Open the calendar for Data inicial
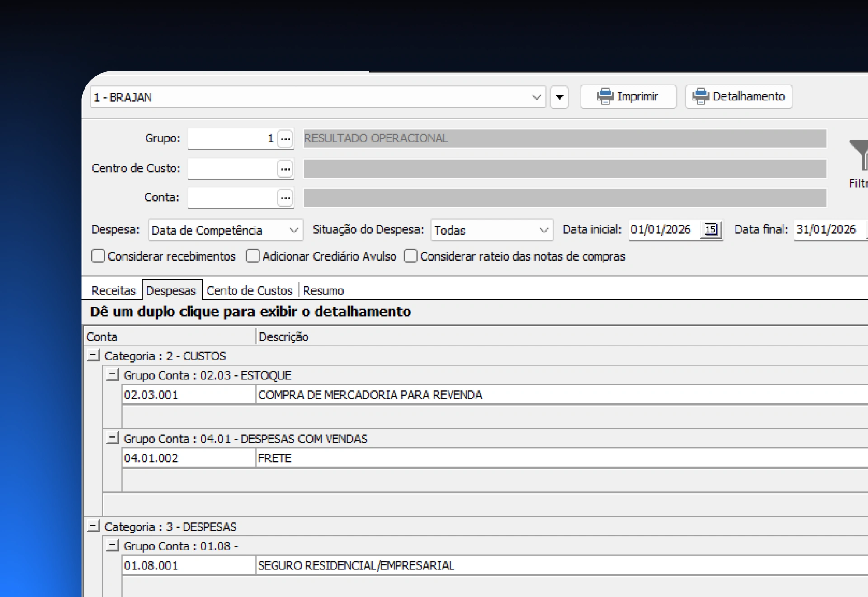This screenshot has height=597, width=868. pos(711,230)
